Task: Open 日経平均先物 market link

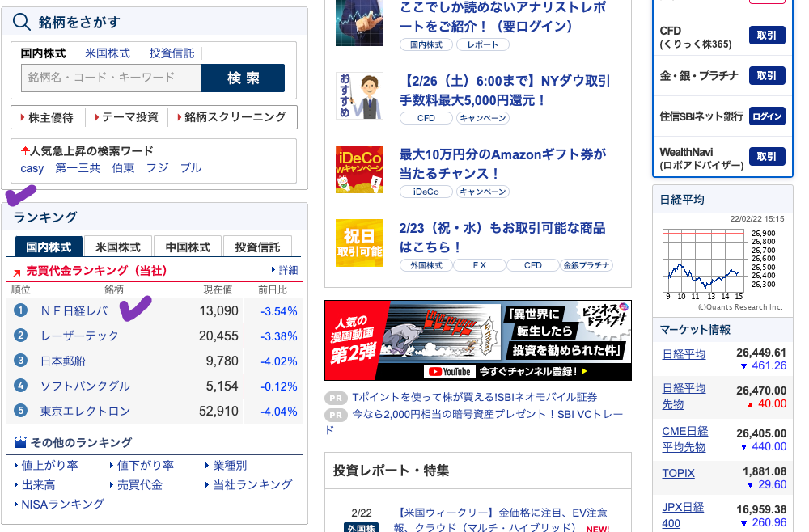Action: click(684, 396)
